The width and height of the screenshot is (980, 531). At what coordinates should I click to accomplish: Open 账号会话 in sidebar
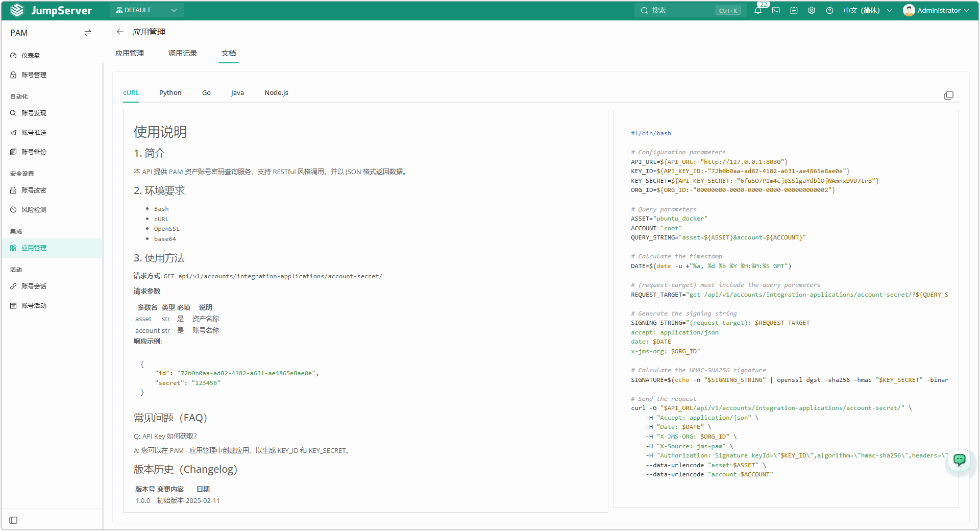(x=52, y=286)
